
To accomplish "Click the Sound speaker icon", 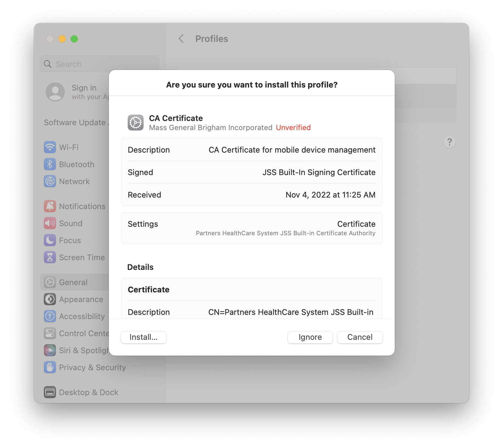I will tap(50, 223).
